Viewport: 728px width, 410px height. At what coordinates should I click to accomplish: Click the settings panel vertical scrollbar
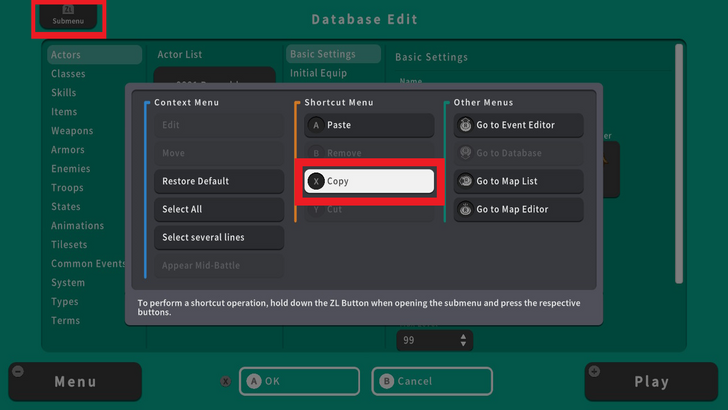coord(679,163)
